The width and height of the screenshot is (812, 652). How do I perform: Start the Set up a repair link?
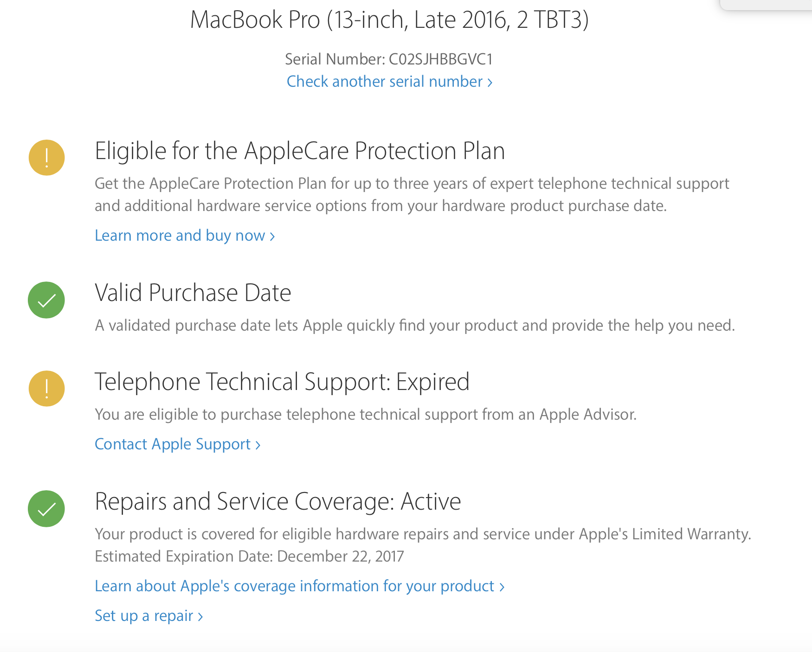pyautogui.click(x=148, y=616)
